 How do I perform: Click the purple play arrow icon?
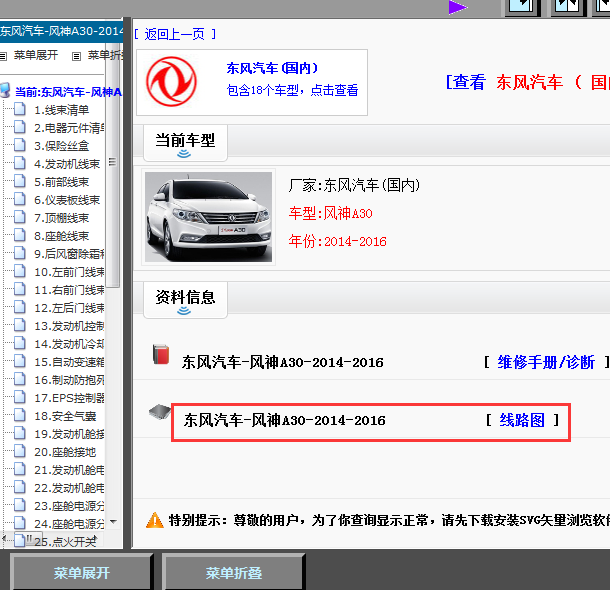click(x=458, y=7)
